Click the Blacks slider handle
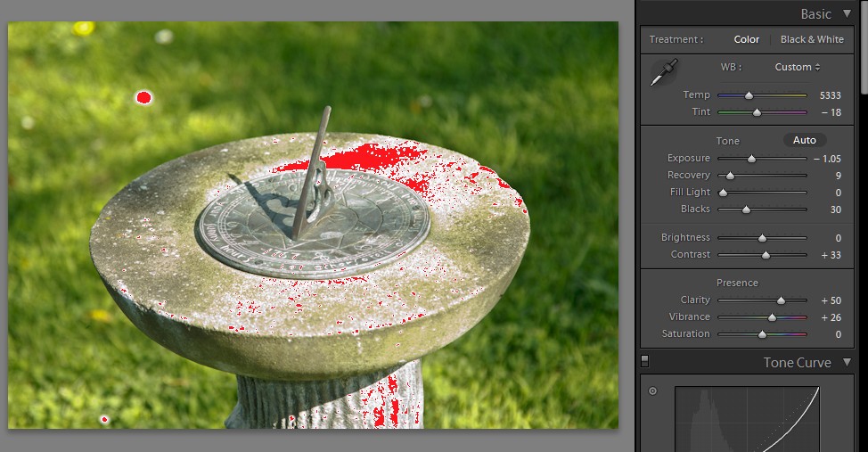 tap(746, 210)
